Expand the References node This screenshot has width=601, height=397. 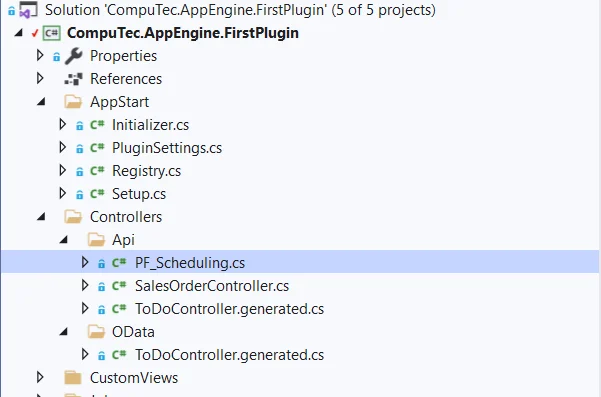[x=40, y=79]
